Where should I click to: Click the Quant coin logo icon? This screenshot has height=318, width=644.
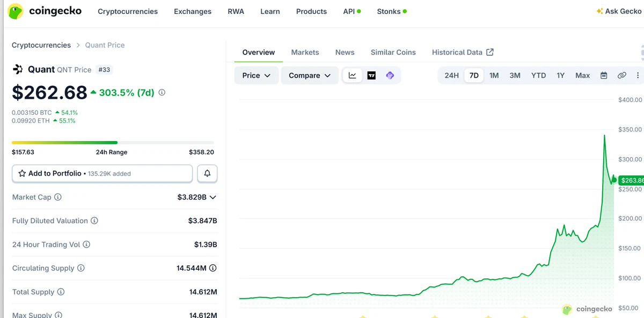18,69
